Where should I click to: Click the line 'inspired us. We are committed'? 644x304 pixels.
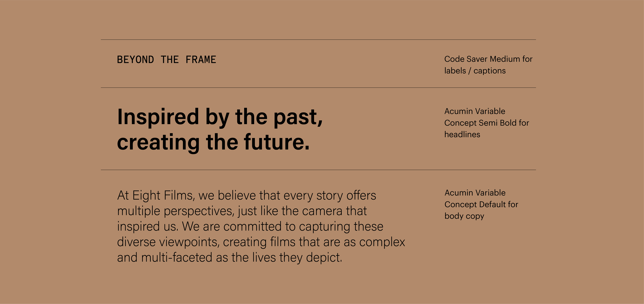250,227
